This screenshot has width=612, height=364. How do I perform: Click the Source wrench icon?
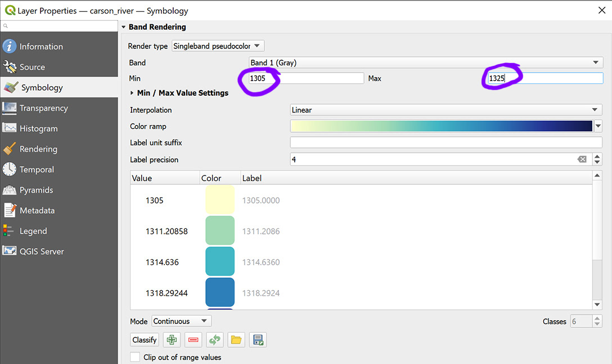coord(10,67)
